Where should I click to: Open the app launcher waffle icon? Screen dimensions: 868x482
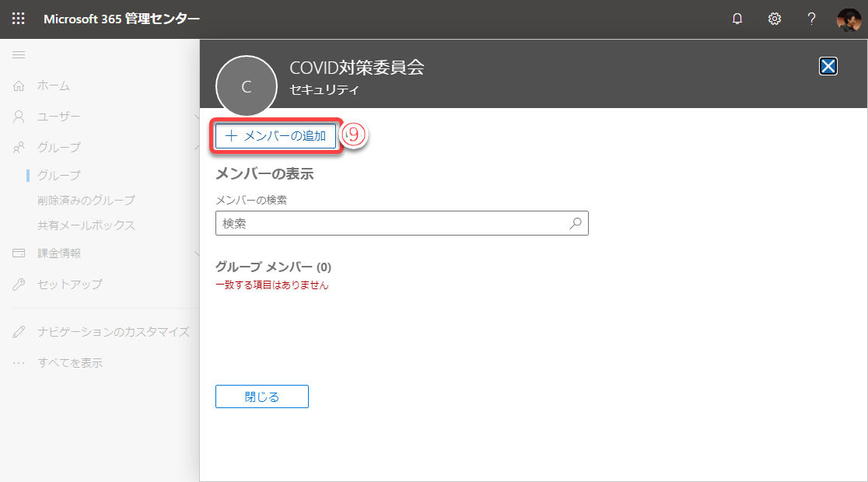click(x=18, y=18)
